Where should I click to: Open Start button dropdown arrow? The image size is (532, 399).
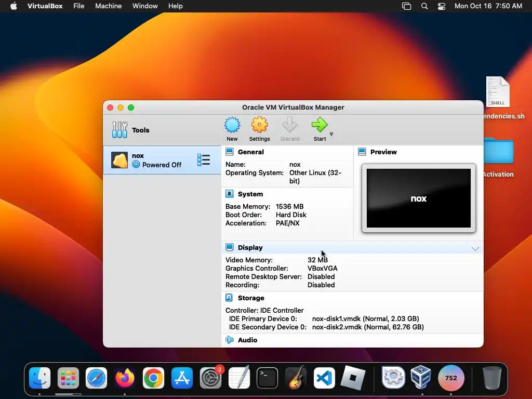(331, 135)
